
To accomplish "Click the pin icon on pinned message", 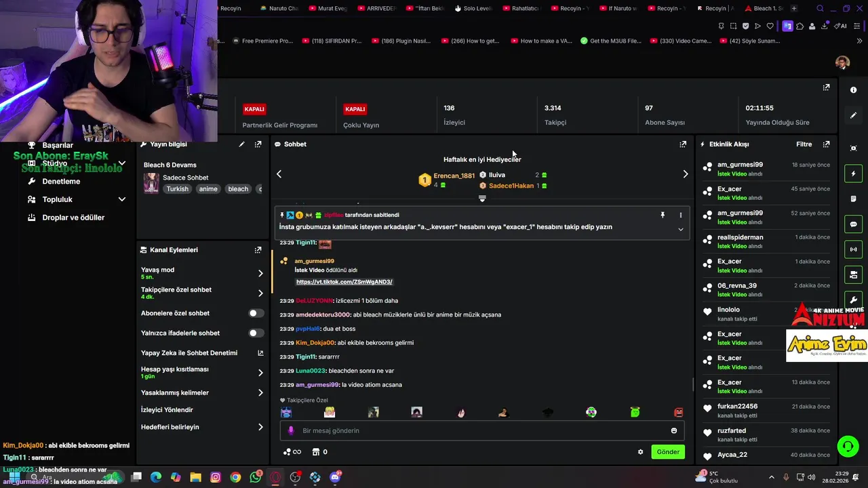I will click(663, 215).
